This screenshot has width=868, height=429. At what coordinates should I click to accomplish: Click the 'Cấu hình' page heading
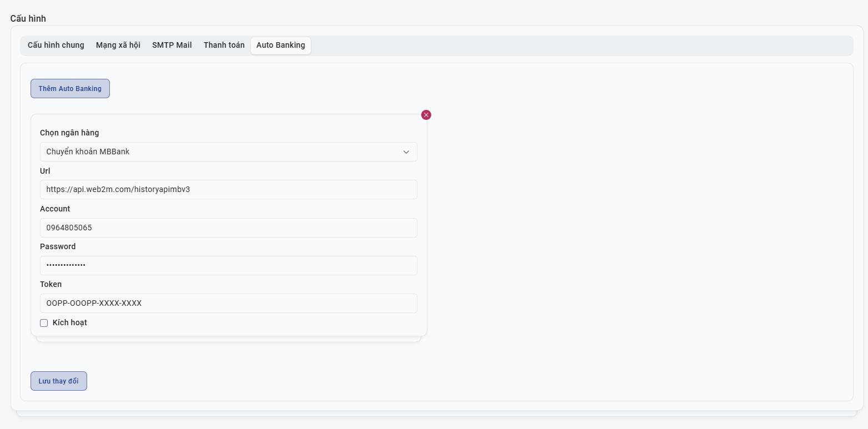coord(28,19)
